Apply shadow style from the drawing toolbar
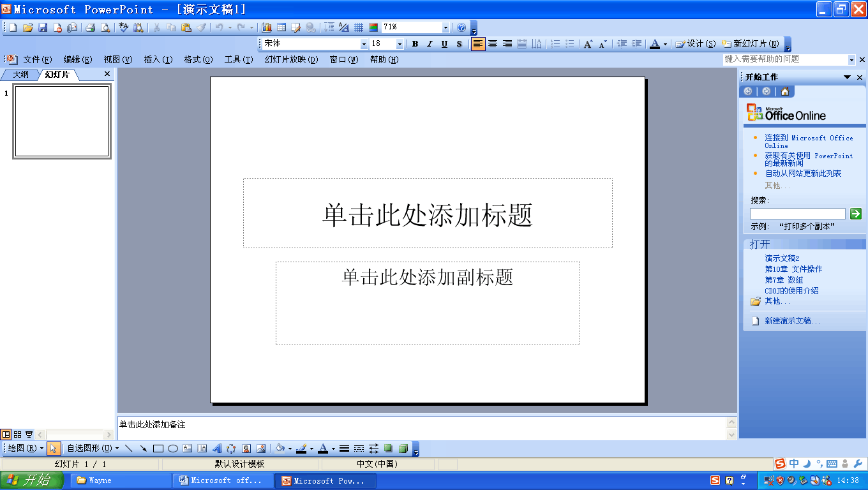Screen dimensions: 868x490 (388, 449)
